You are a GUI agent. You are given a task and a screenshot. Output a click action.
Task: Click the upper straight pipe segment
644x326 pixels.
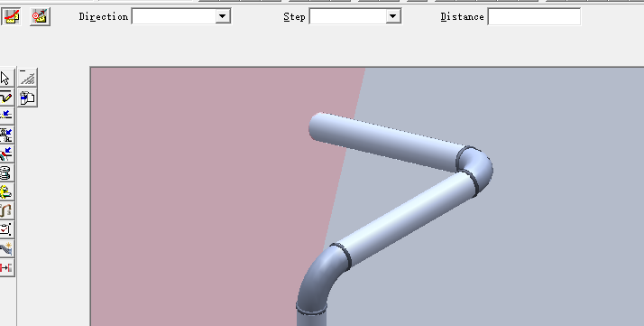386,142
